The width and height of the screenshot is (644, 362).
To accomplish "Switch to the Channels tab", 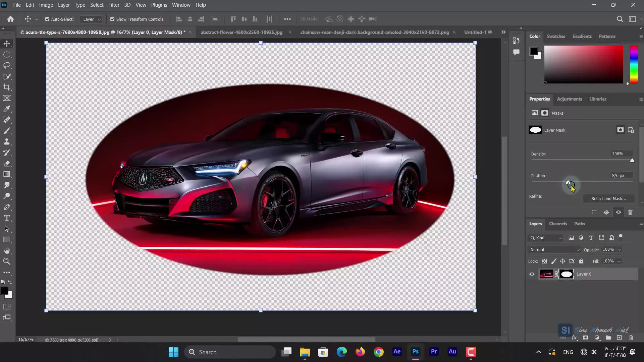I will pyautogui.click(x=558, y=224).
